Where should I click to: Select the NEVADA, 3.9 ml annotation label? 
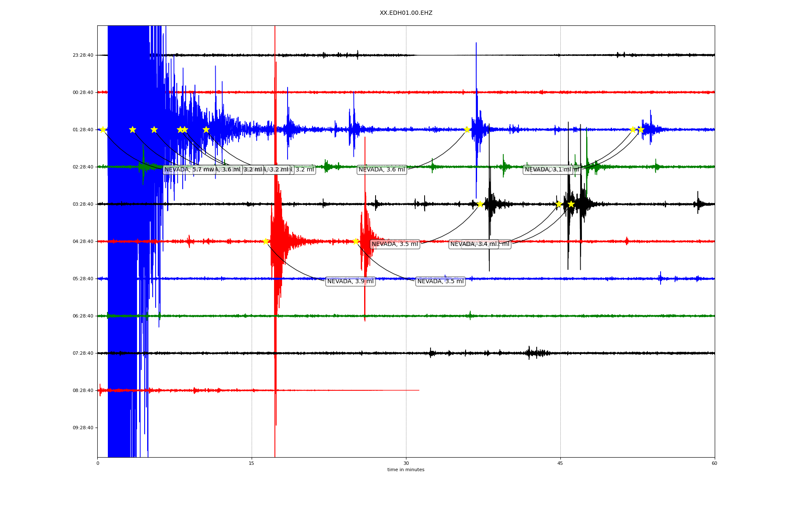coord(350,282)
